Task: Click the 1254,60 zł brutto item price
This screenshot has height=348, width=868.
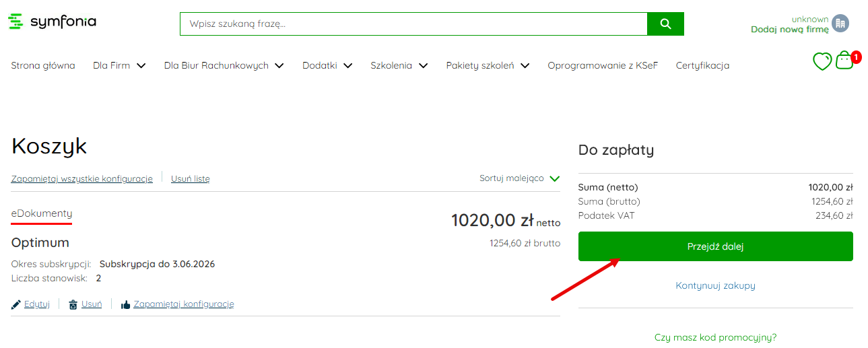Action: (x=525, y=244)
